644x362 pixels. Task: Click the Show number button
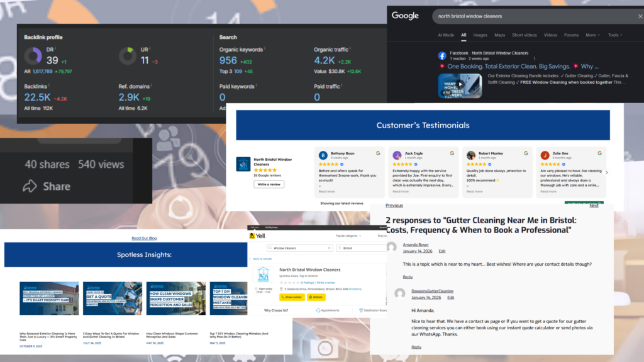(292, 297)
